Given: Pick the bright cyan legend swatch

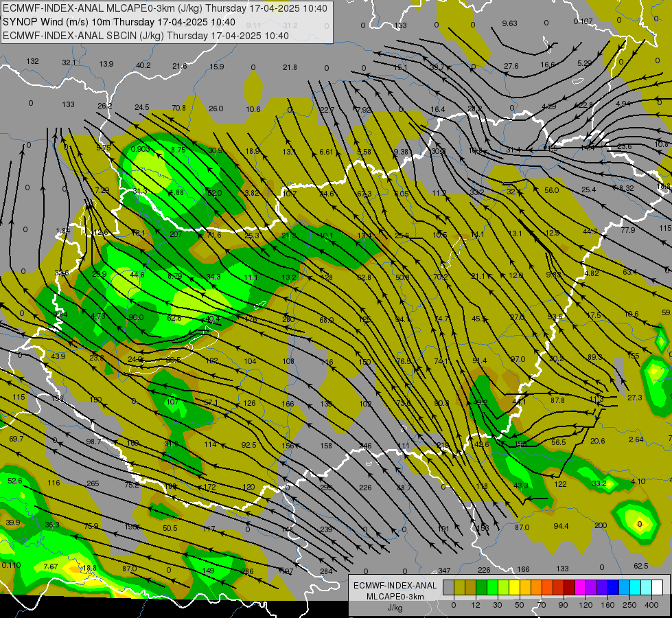Looking at the screenshot, I should tap(635, 587).
